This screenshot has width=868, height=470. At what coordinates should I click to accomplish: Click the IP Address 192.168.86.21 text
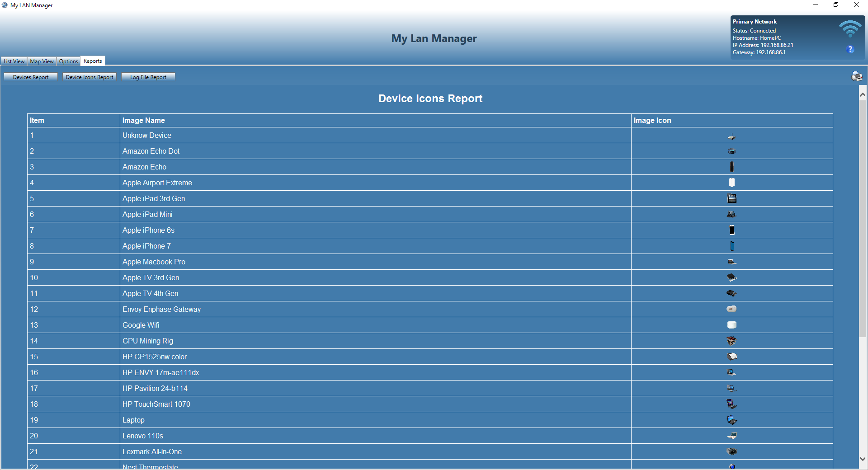(x=763, y=45)
